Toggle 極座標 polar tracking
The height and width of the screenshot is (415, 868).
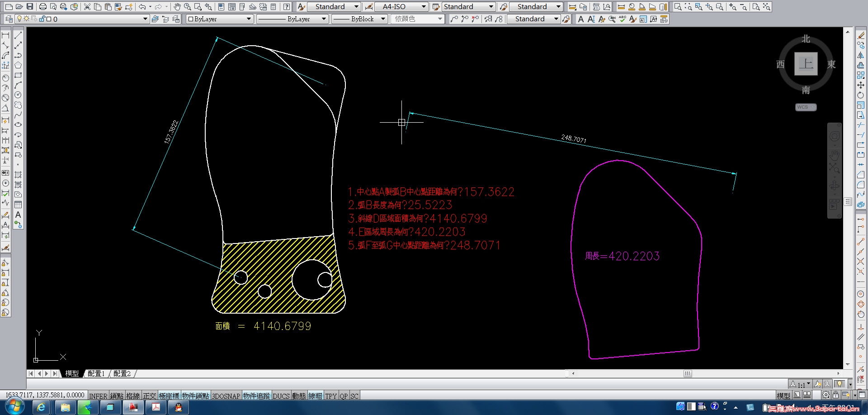click(x=169, y=396)
